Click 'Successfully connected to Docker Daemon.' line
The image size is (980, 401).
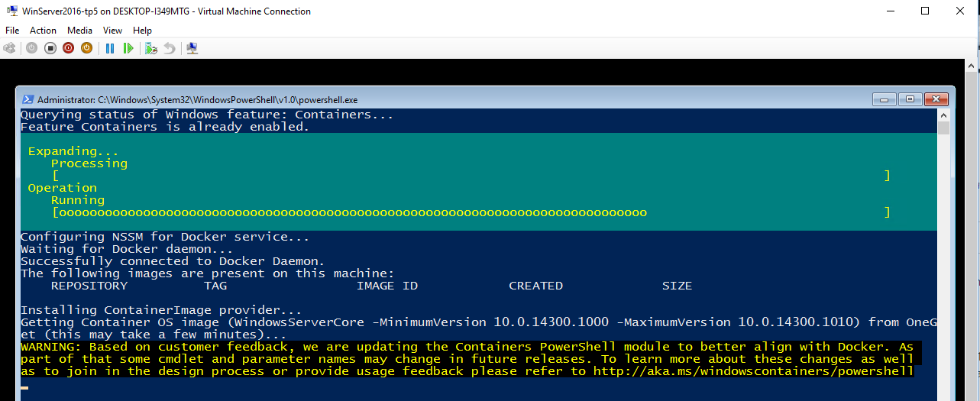click(173, 261)
